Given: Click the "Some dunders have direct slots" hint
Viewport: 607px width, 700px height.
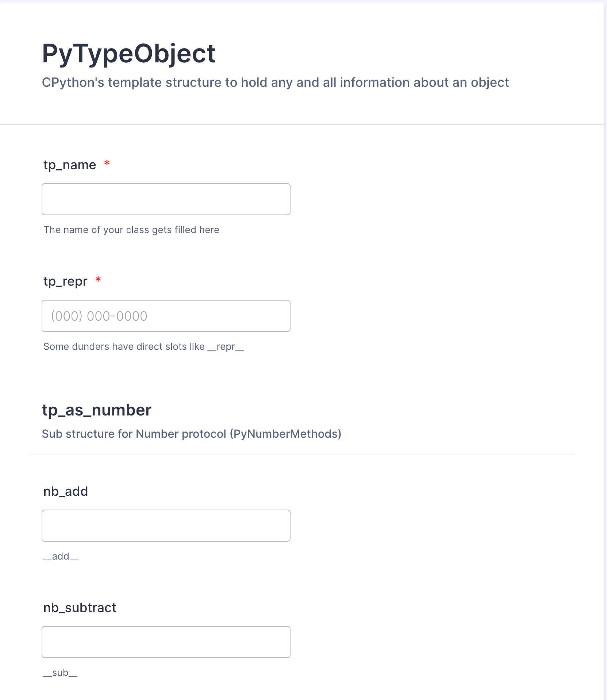Looking at the screenshot, I should (x=143, y=347).
